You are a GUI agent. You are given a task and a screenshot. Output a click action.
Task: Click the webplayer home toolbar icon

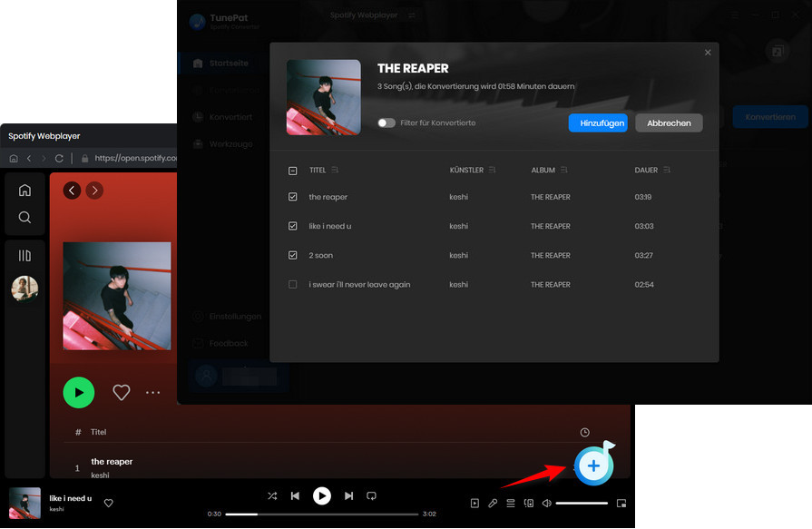[x=14, y=158]
